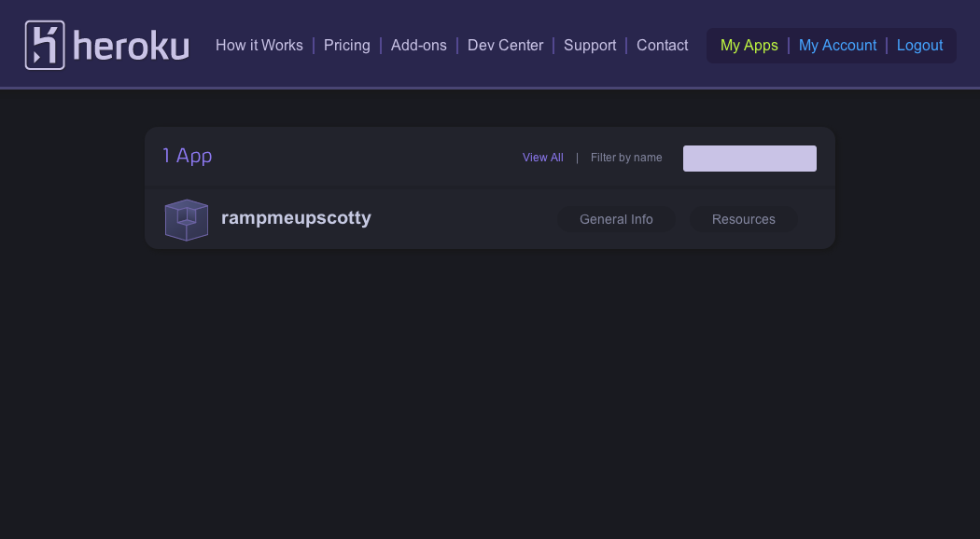Click the Resources button
Viewport: 980px width, 539px height.
click(x=744, y=219)
